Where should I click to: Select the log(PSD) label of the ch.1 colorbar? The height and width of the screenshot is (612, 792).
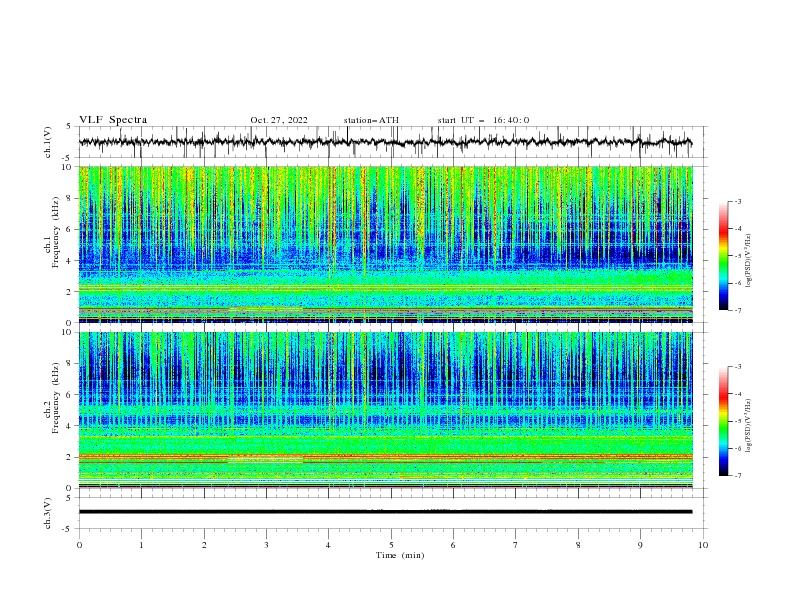point(749,261)
